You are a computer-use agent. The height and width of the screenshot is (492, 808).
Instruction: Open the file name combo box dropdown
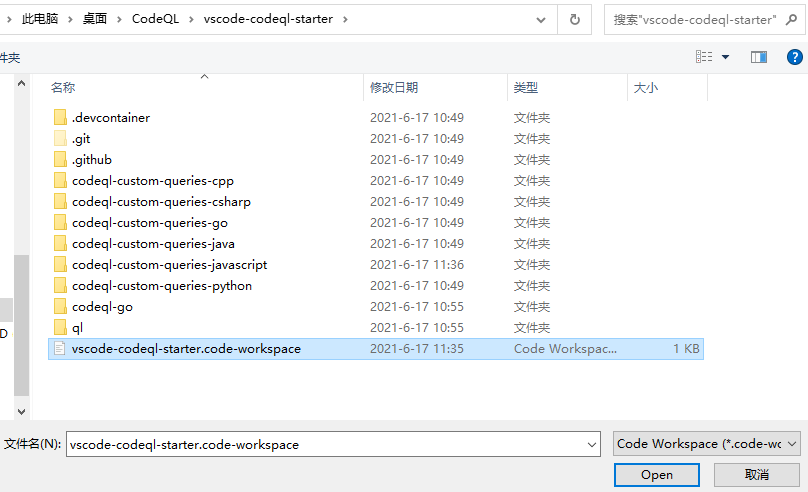point(592,445)
